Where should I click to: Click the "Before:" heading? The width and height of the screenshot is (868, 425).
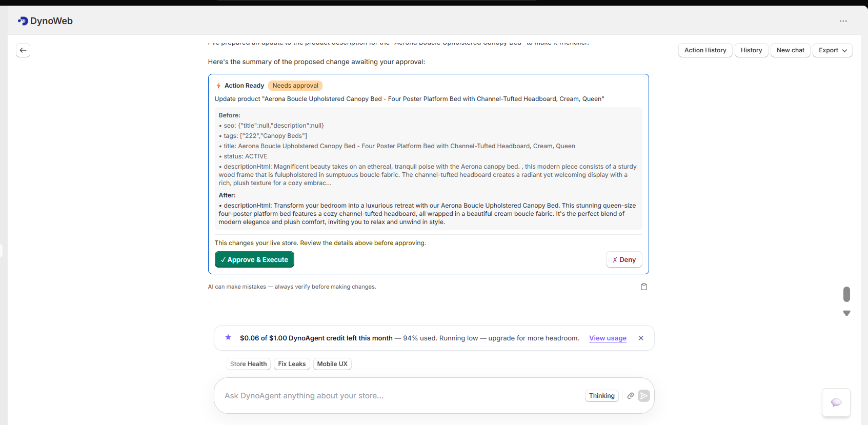(x=230, y=115)
